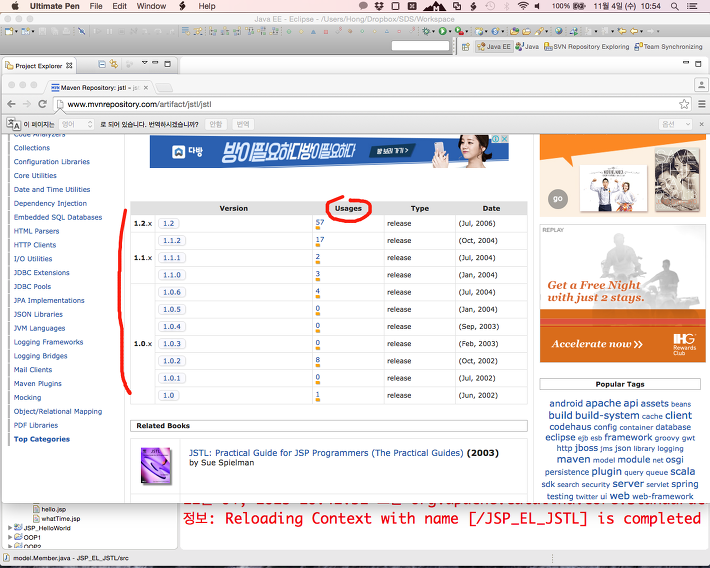This screenshot has width=710, height=568.
Task: Bookmark this page with the star icon
Action: tap(684, 104)
